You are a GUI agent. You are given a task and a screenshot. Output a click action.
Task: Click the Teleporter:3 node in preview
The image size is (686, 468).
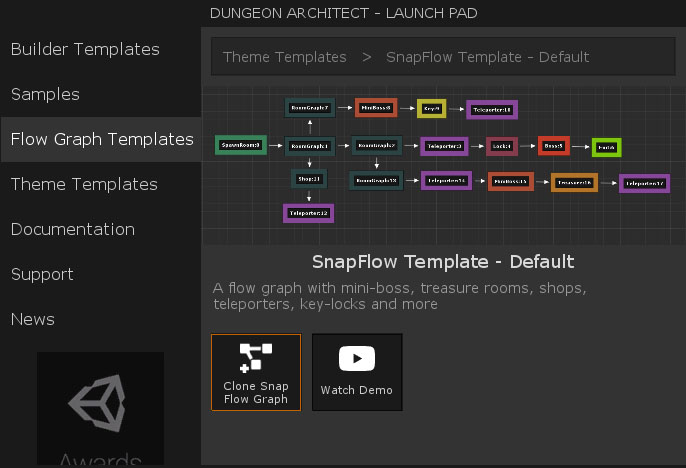(444, 146)
